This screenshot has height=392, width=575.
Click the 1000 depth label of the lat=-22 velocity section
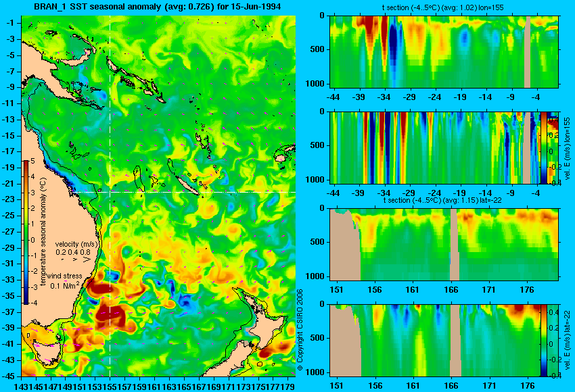(x=315, y=372)
